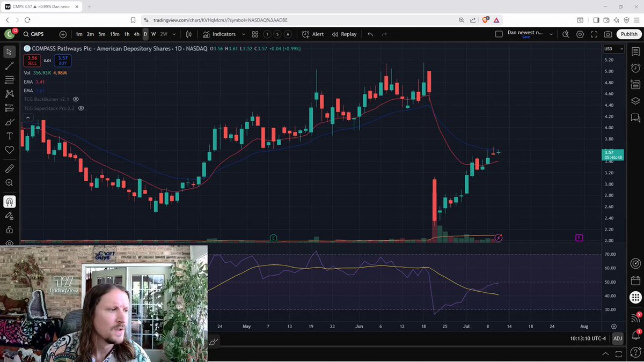Click the red 3.56 SELL button
Viewport: 644px width, 362px height.
[33, 60]
